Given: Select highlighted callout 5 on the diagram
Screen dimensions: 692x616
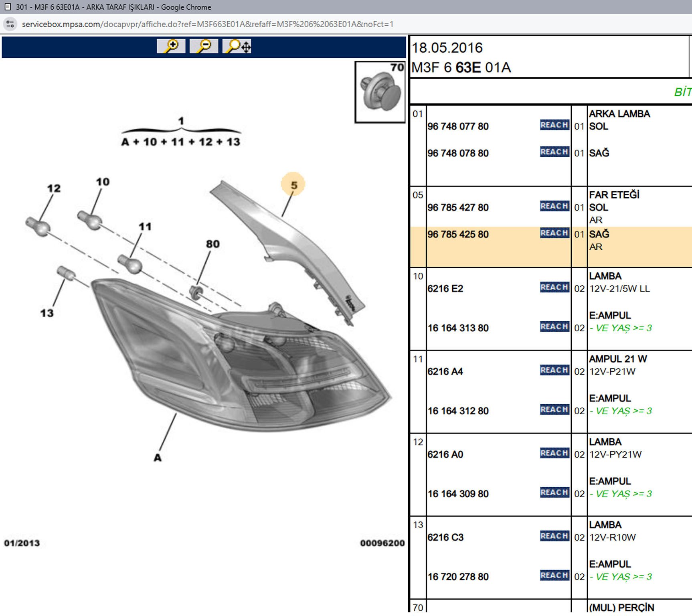Looking at the screenshot, I should point(293,185).
